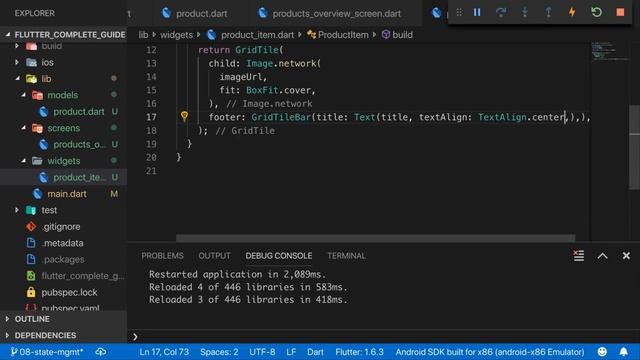
Task: Clear the debug console output
Action: click(579, 256)
